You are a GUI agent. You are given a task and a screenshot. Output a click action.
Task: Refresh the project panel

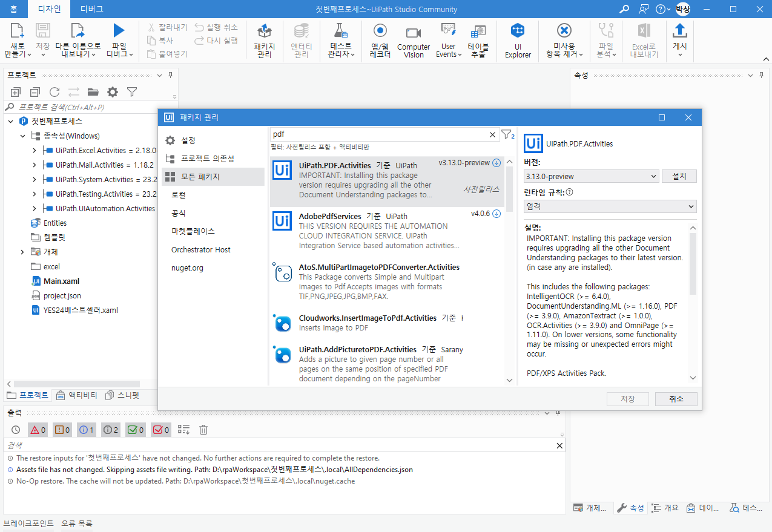pyautogui.click(x=54, y=92)
